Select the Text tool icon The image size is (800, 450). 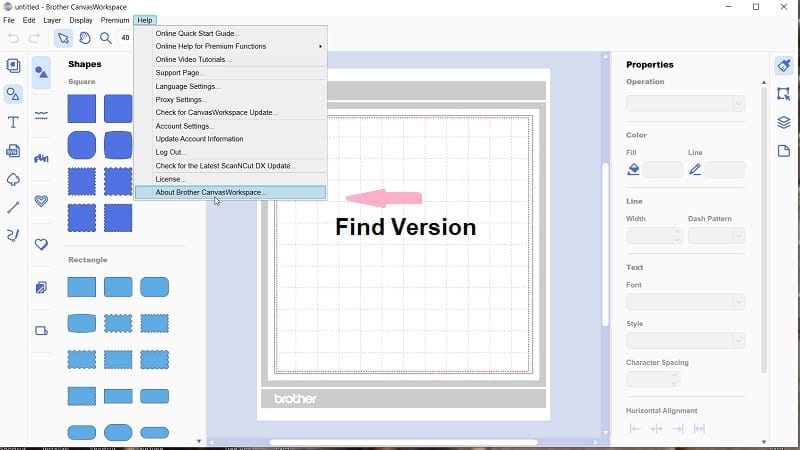tap(13, 122)
